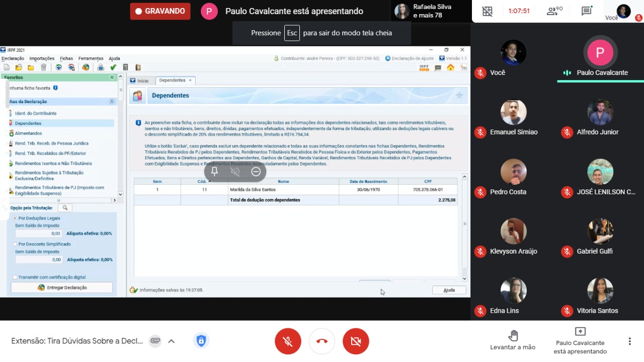Viewport: 644px width, 362px height.
Task: Open Ident. do Contribuinte ficha
Action: pos(36,113)
